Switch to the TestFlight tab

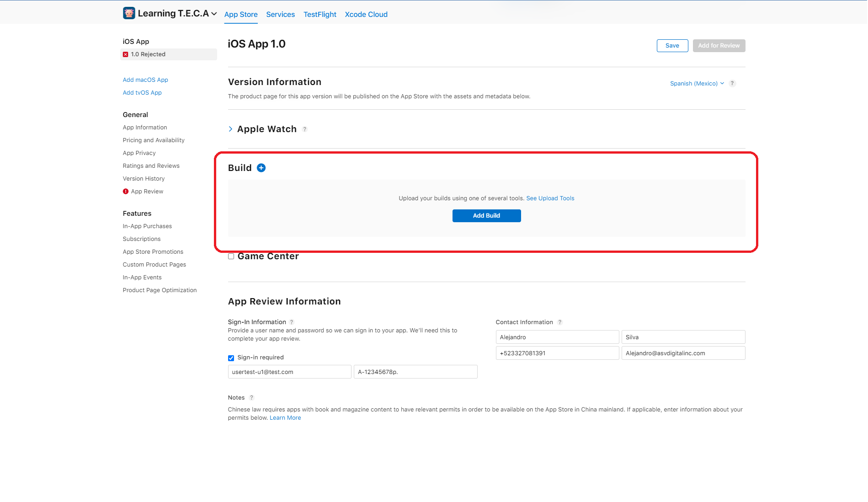tap(320, 15)
